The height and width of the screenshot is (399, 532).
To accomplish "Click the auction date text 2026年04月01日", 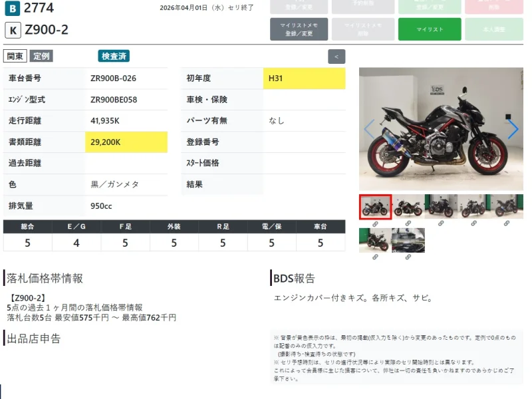I will click(x=184, y=8).
